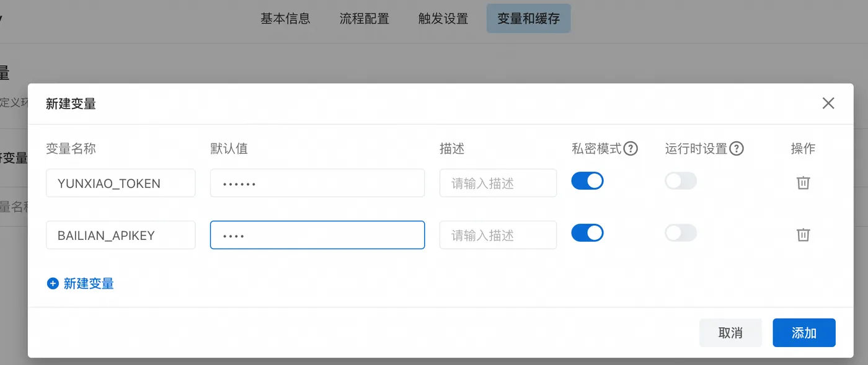
Task: Focus the YUNXIAO_TOKEN name field
Action: 120,183
